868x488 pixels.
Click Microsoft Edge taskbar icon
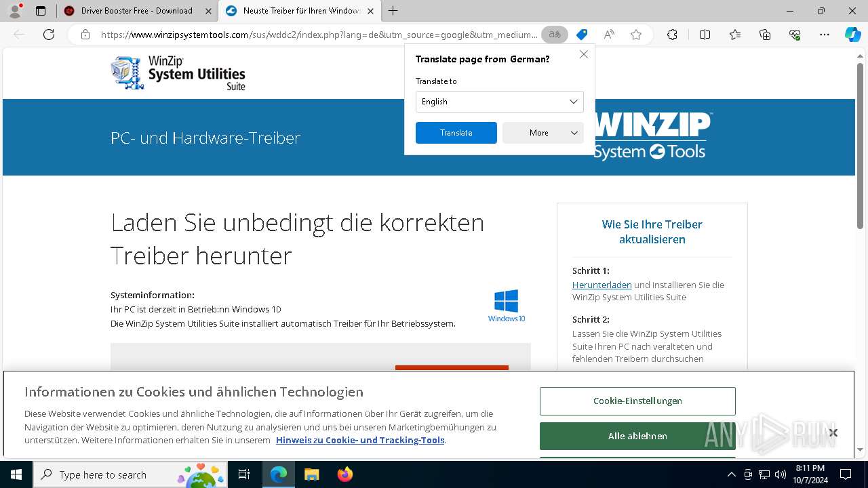click(279, 474)
